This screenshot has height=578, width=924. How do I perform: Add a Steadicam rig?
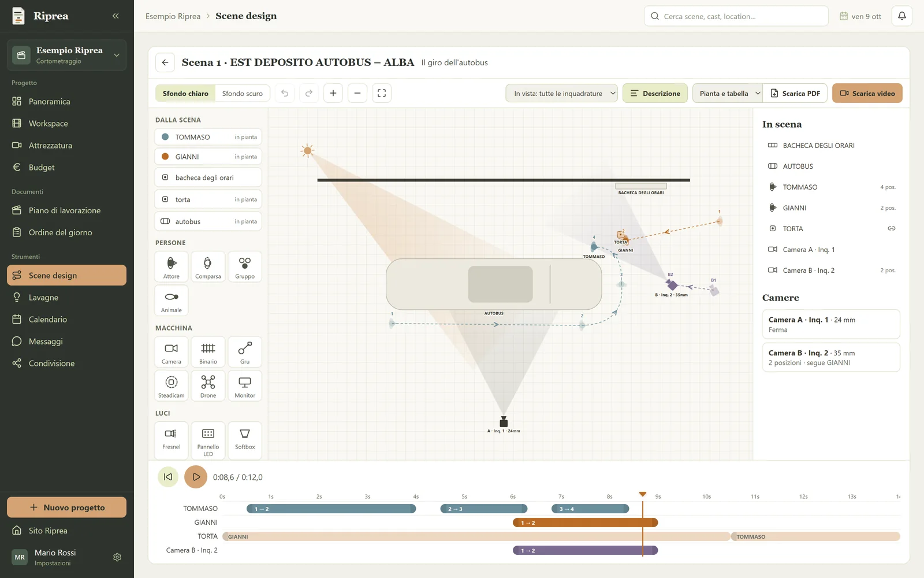coord(172,386)
